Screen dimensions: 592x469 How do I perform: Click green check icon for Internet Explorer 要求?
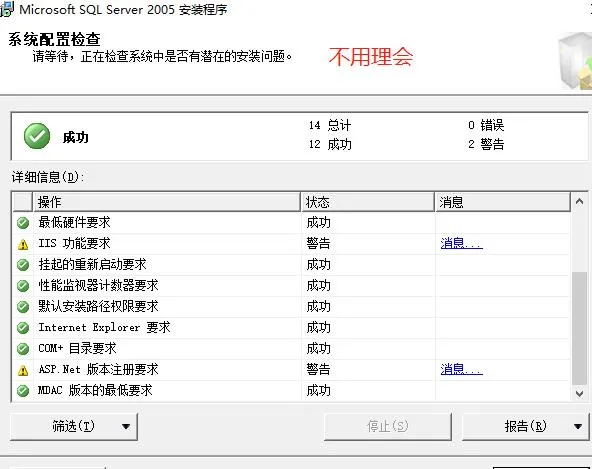23,328
